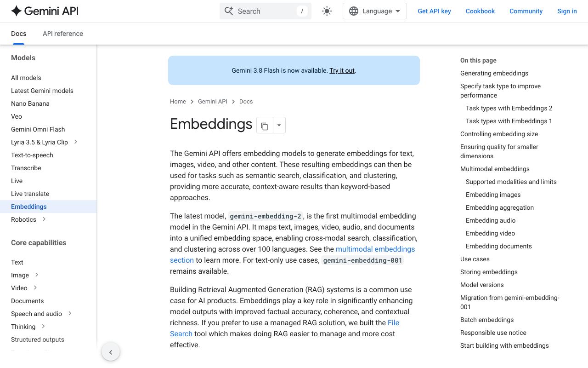The width and height of the screenshot is (588, 368).
Task: Jump to Multimodal embeddings section
Action: coord(495,169)
